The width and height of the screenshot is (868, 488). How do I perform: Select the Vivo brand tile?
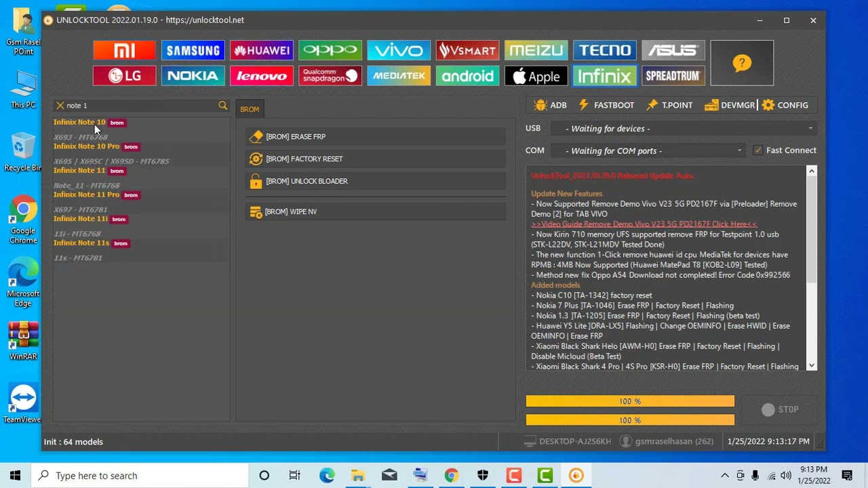(x=399, y=50)
